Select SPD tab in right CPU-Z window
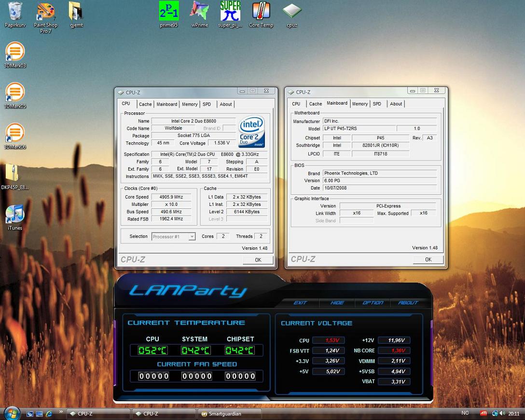Image resolution: width=525 pixels, height=420 pixels. [377, 104]
